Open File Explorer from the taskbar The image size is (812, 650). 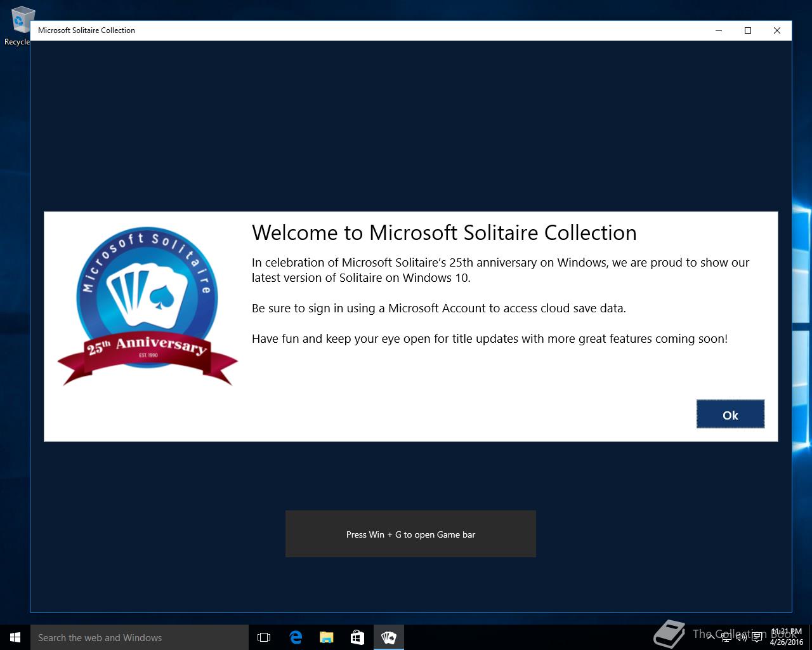click(326, 637)
